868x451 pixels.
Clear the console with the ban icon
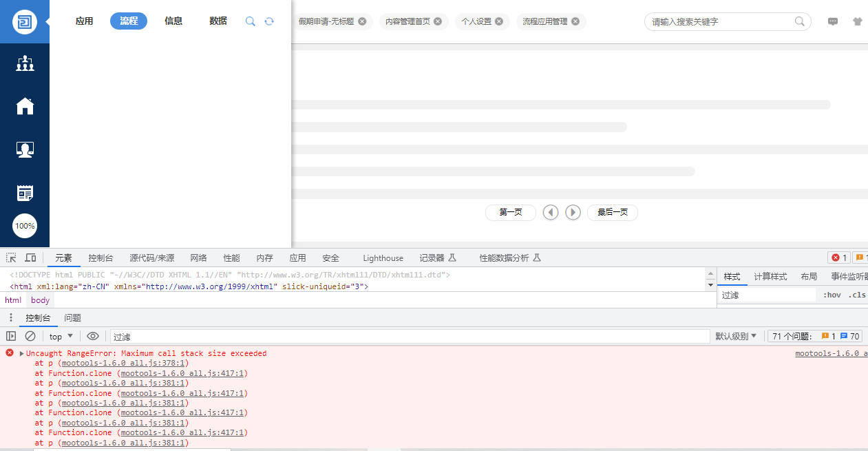[30, 336]
